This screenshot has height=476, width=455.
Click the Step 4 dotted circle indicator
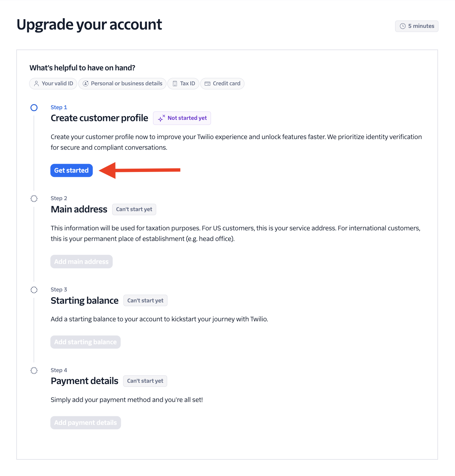click(34, 370)
